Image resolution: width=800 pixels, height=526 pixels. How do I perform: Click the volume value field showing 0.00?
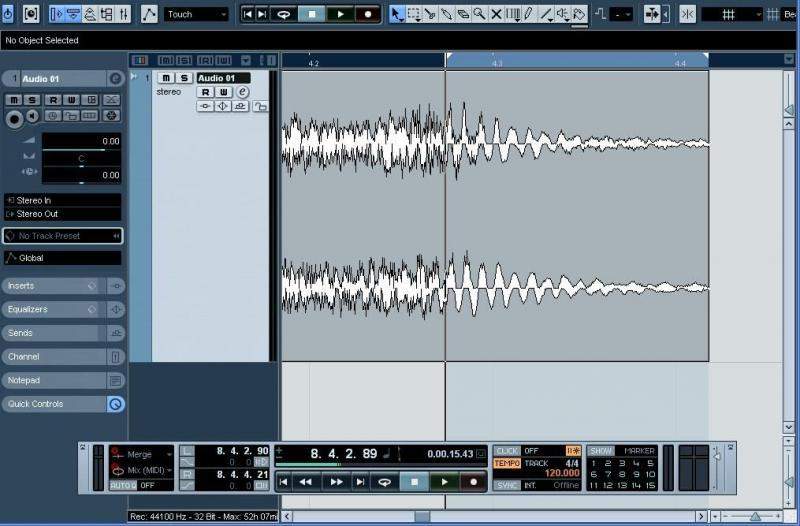[82, 141]
